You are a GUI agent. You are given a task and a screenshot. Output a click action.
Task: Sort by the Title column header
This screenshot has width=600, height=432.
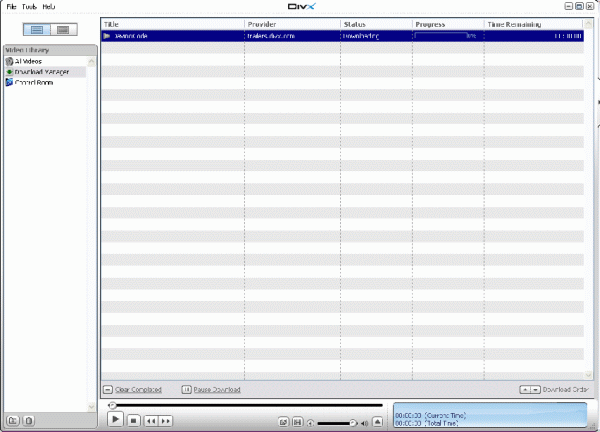tap(173, 24)
